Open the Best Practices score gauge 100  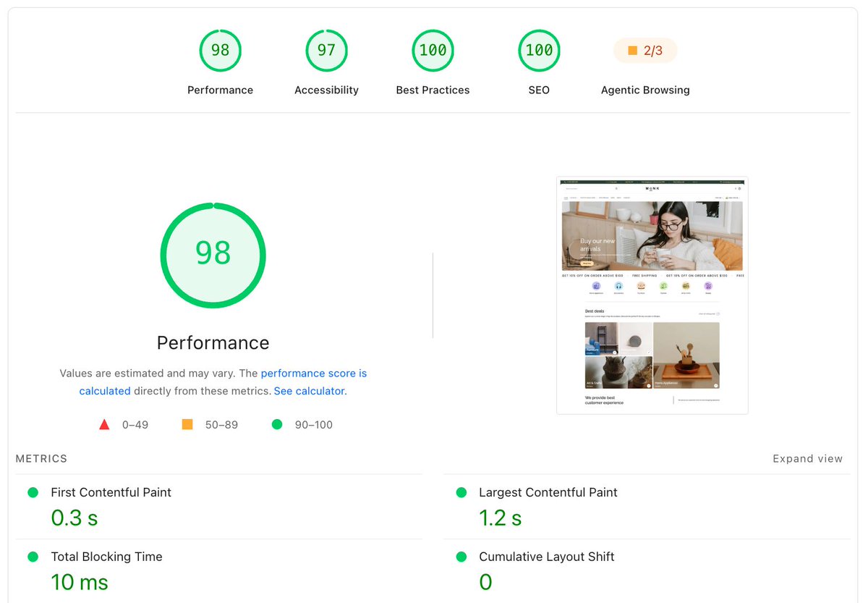click(433, 51)
